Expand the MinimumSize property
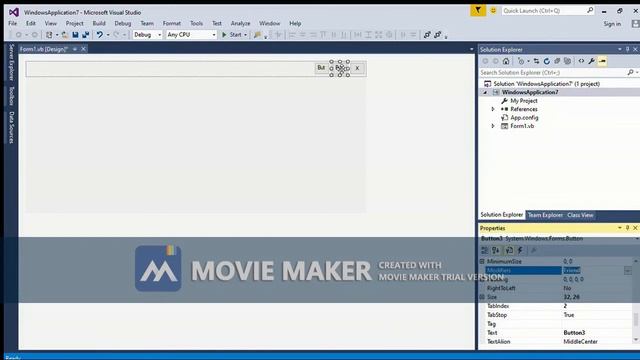Viewport: 640px width, 360px height. (482, 261)
